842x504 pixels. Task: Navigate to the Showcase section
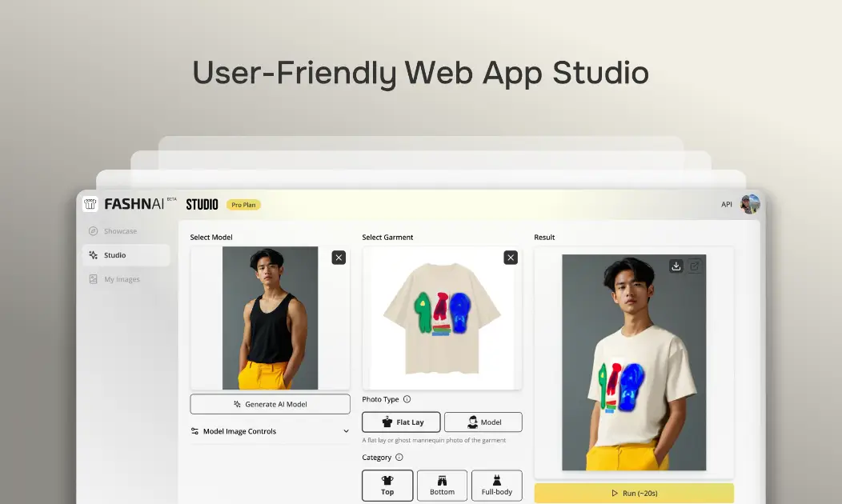coord(117,231)
